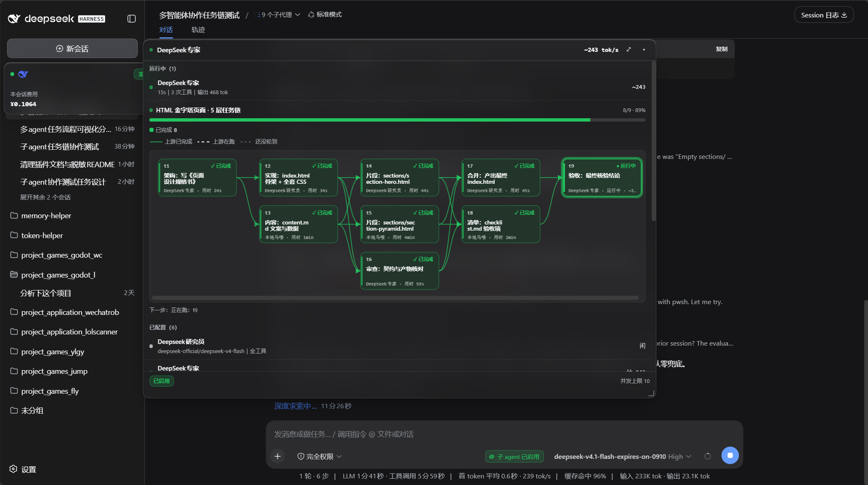This screenshot has height=485, width=868.
Task: Click the message input field
Action: coord(504,434)
